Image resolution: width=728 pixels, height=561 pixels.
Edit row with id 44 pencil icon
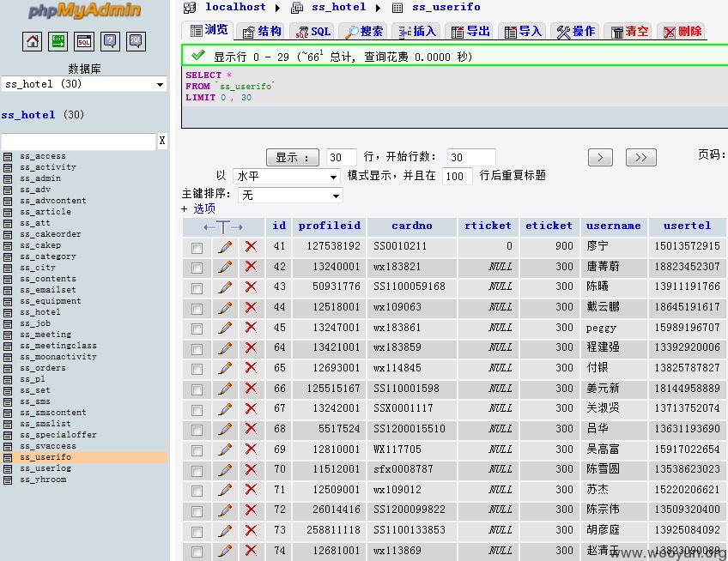click(225, 308)
